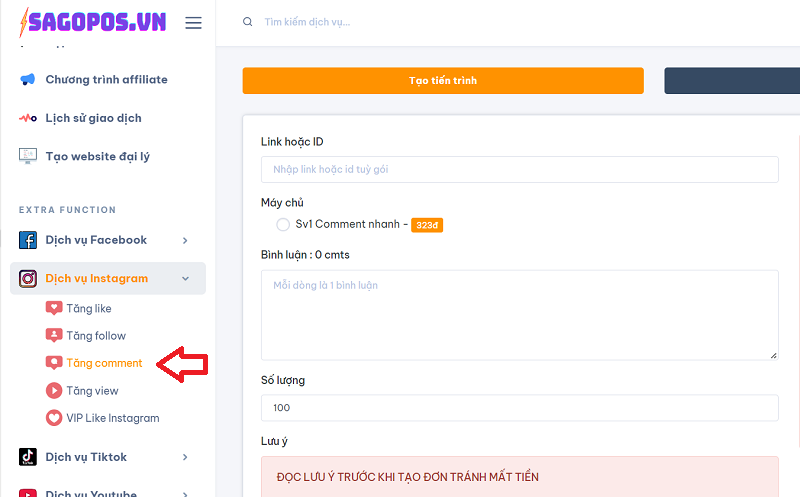Viewport: 800px width, 497px height.
Task: Go to Tăng view service
Action: tap(92, 391)
